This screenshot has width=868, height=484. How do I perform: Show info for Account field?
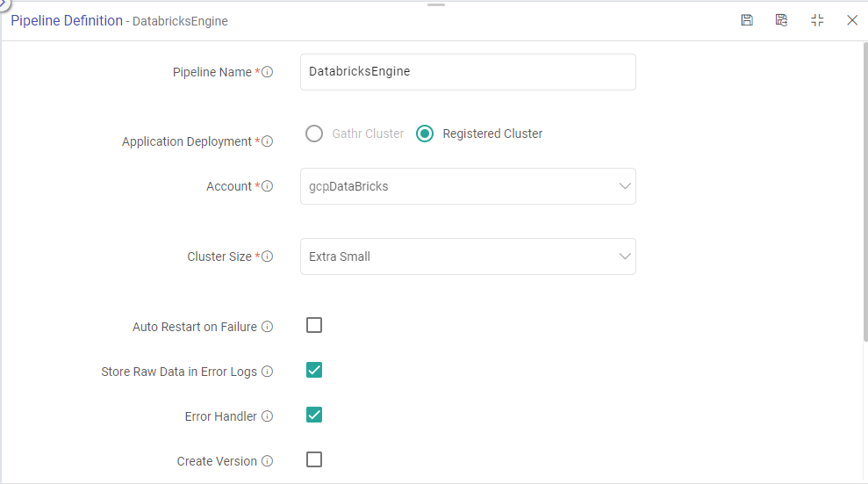268,186
